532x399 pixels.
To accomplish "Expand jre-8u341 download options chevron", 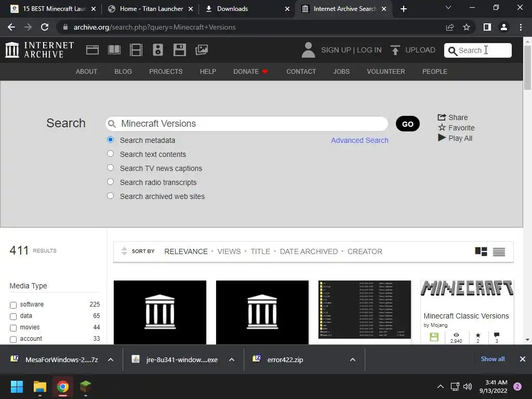I will (x=232, y=360).
